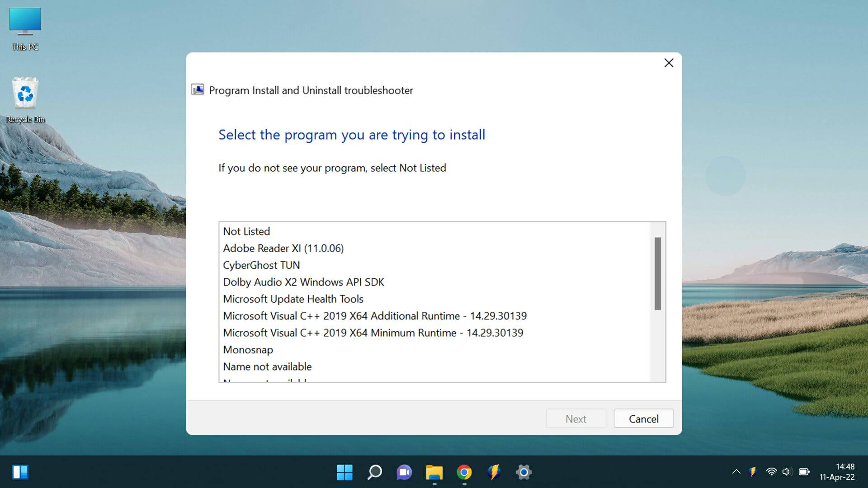Open taskbar Search magnifier
This screenshot has width=868, height=488.
point(374,472)
